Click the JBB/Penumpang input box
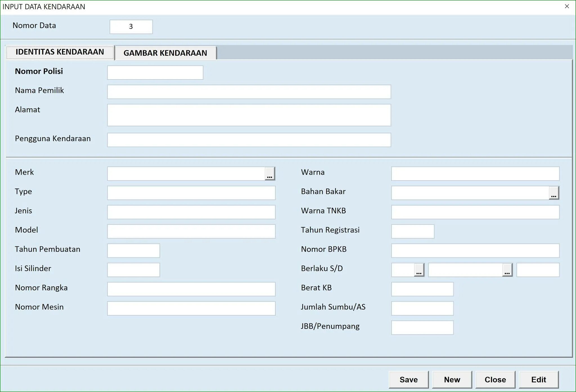Viewport: 576px width, 392px height. tap(422, 328)
